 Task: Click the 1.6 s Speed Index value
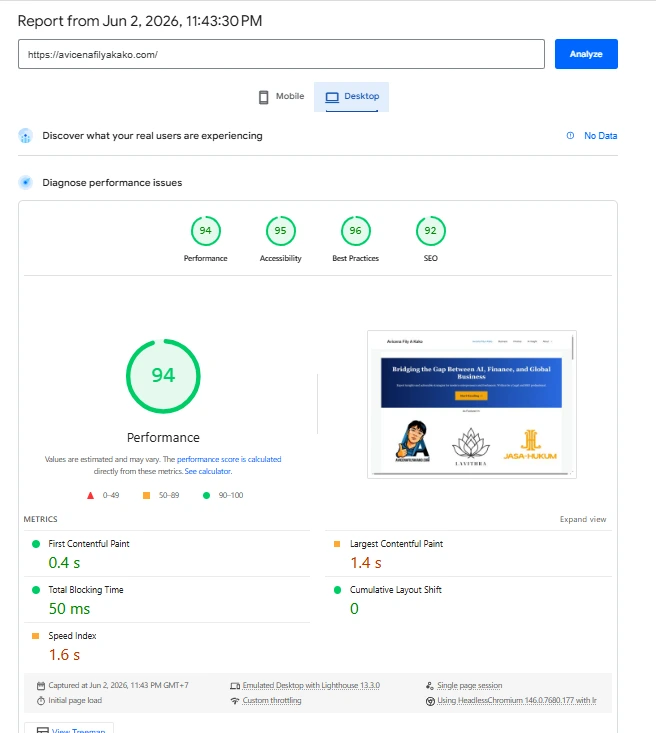pos(64,655)
